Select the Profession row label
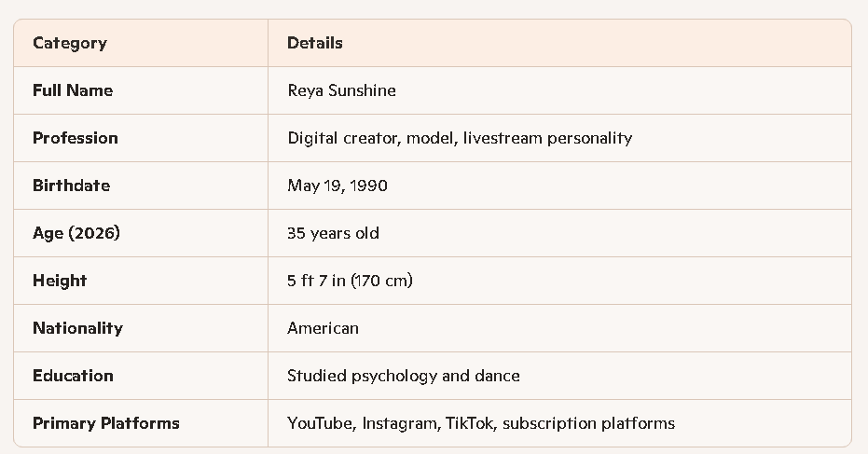This screenshot has width=868, height=454. click(76, 138)
